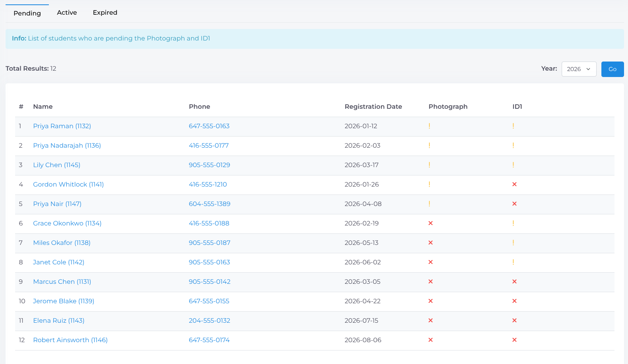Call phone number 905-555-0163
The width and height of the screenshot is (628, 364).
pos(209,262)
